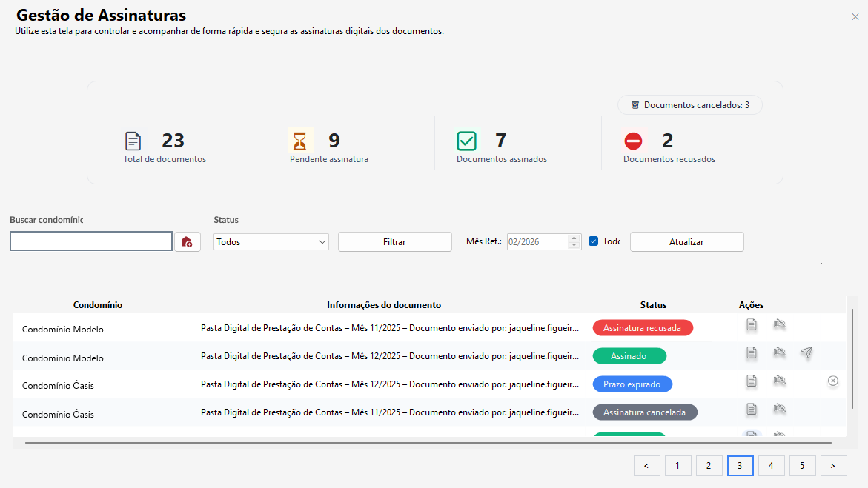This screenshot has width=868, height=488.
Task: Click the Prazo expirado status badge
Action: 632,384
